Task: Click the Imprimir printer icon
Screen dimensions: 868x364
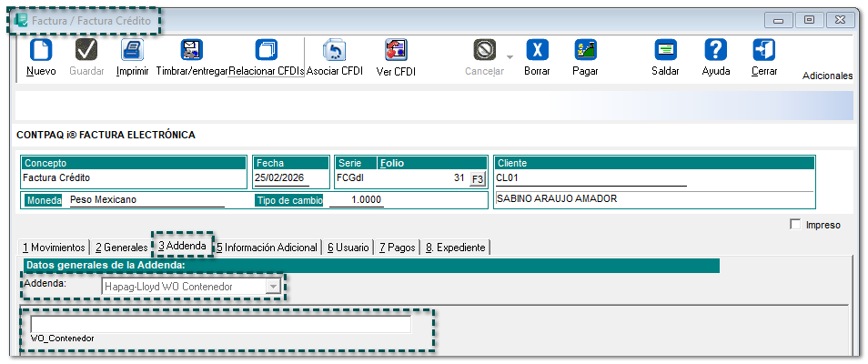Action: [133, 50]
